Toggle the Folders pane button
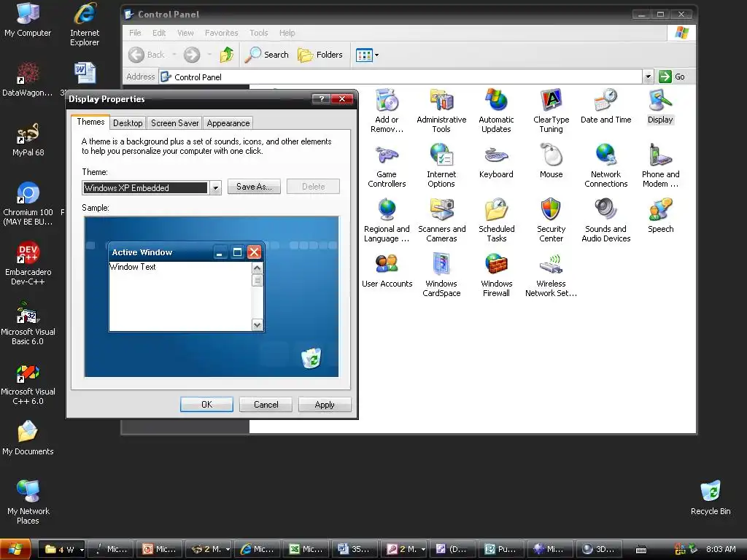This screenshot has height=560, width=747. pos(320,55)
